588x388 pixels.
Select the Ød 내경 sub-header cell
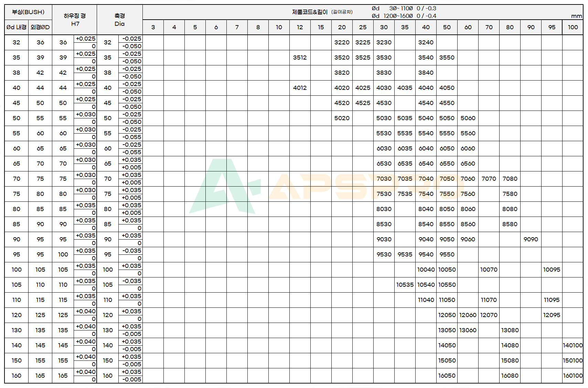point(16,27)
